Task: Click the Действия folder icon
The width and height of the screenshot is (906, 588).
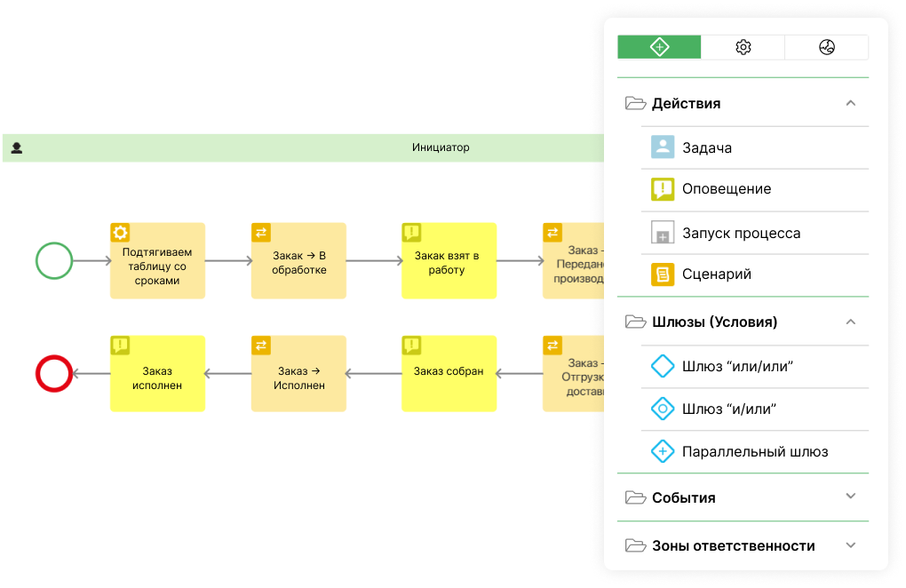Action: [x=636, y=103]
